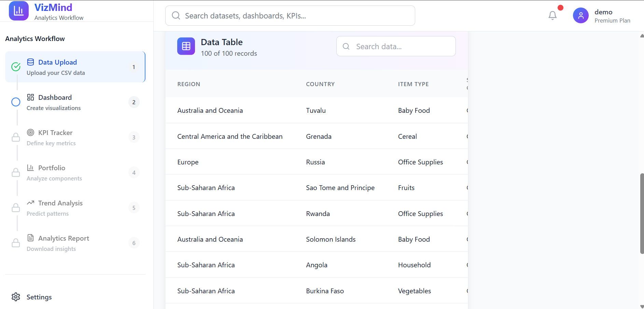
Task: Click the Analytics Report lock icon
Action: 16,243
